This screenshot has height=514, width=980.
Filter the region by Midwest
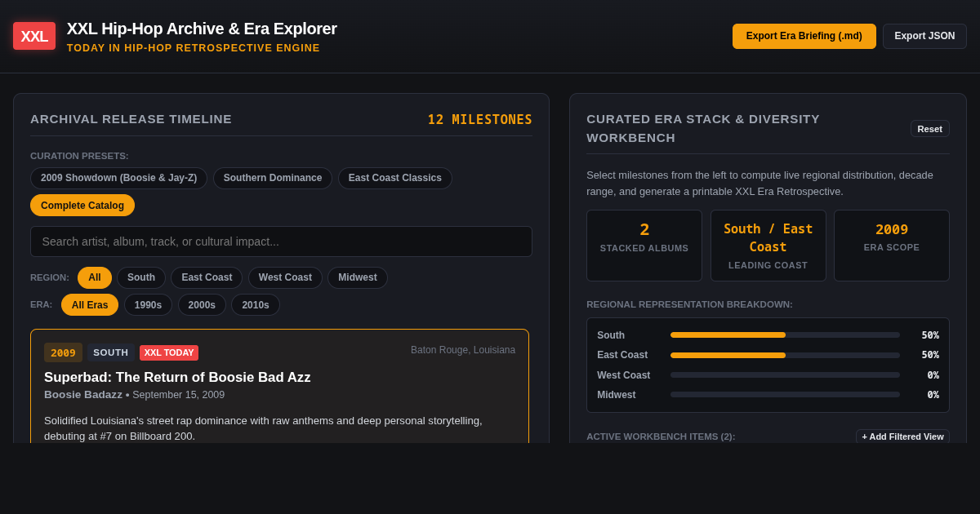click(358, 277)
